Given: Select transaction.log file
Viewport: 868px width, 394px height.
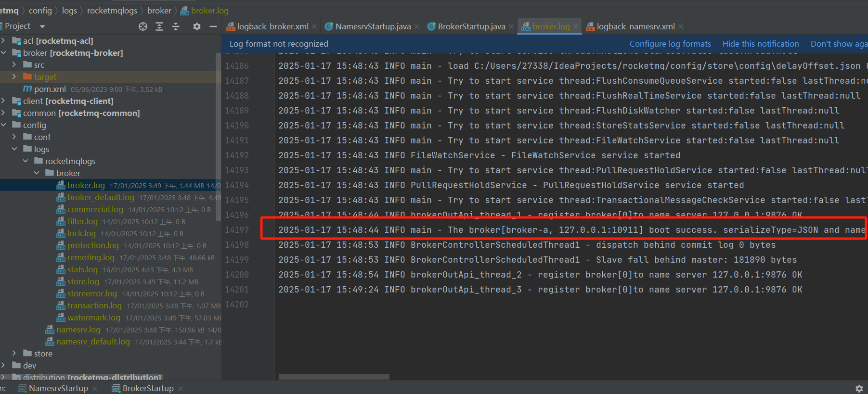Looking at the screenshot, I should pos(94,305).
